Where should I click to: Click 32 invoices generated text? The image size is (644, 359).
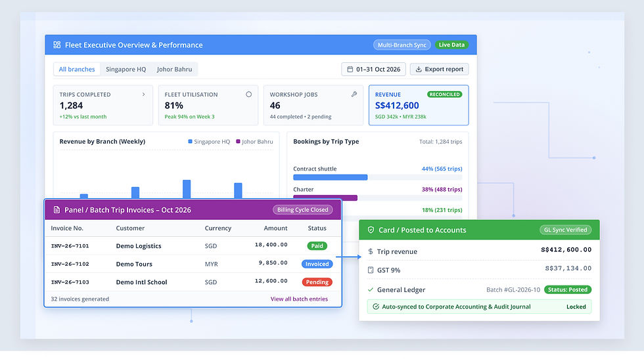(x=80, y=299)
